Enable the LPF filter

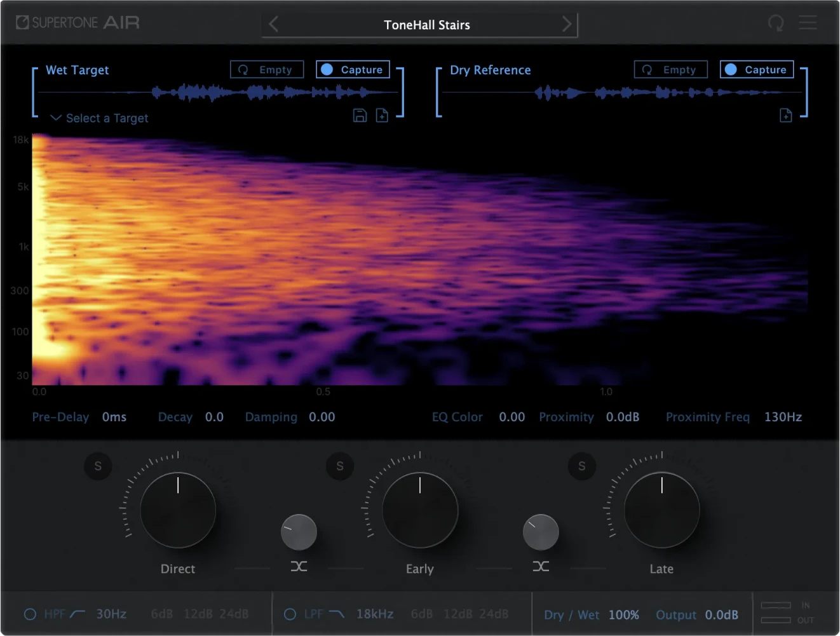(x=290, y=614)
